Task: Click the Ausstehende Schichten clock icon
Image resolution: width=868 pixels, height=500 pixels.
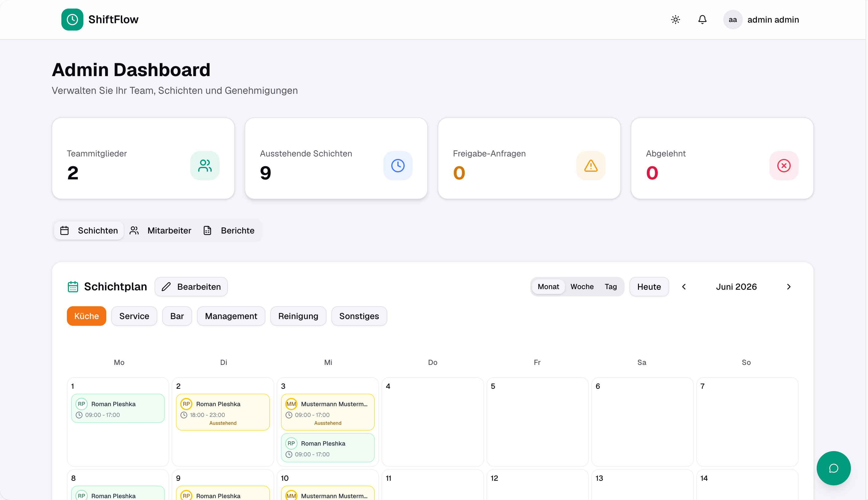Action: (x=398, y=166)
